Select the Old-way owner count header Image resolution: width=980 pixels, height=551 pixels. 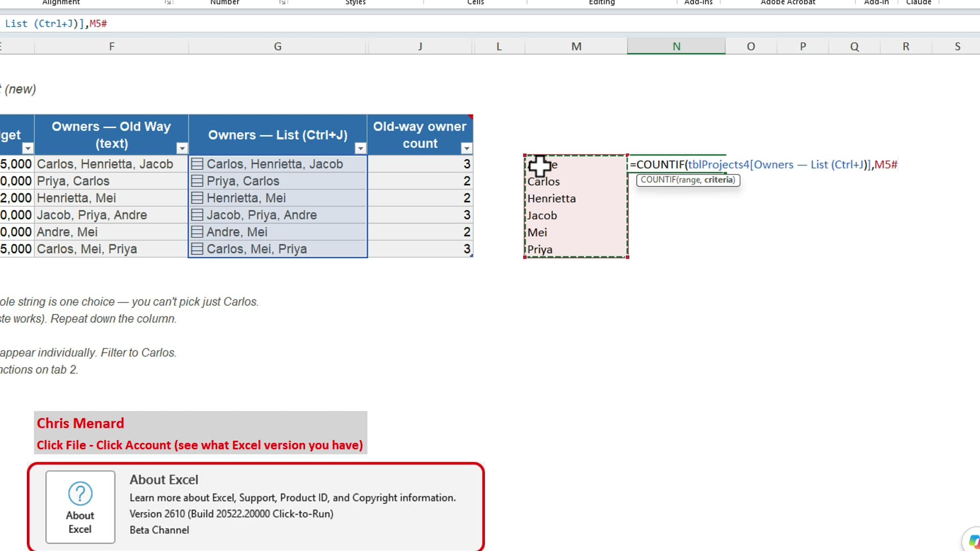pyautogui.click(x=420, y=135)
